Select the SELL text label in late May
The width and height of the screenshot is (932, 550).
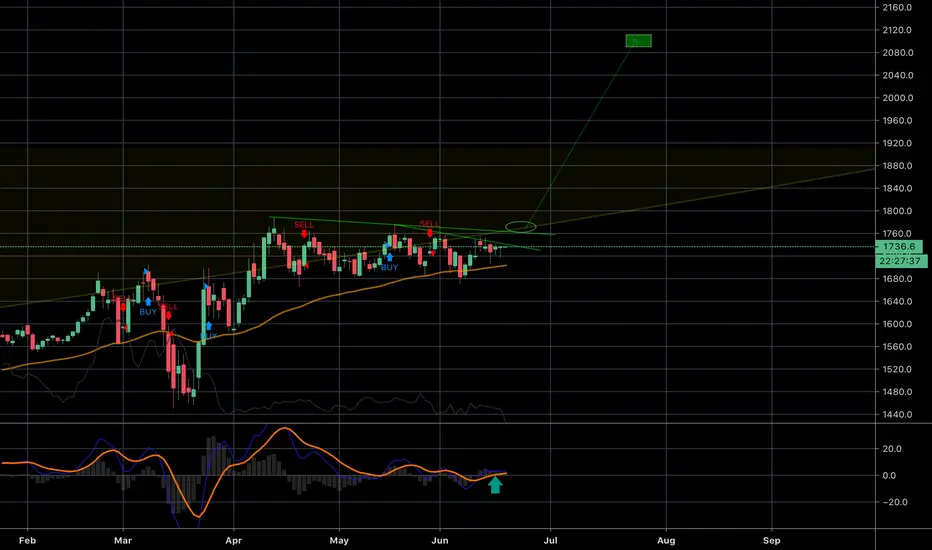(x=429, y=224)
